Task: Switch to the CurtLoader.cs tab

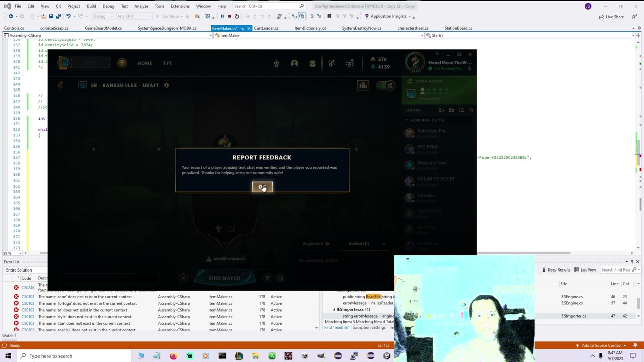Action: [266, 28]
